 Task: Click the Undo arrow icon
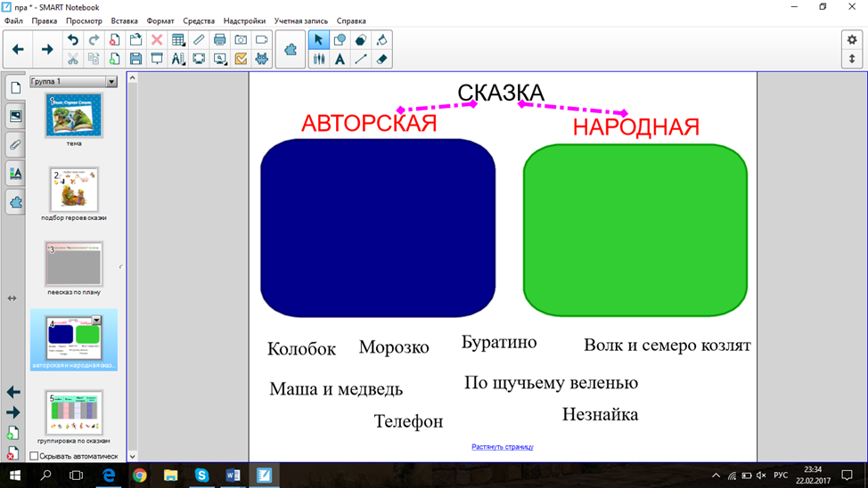tap(72, 40)
